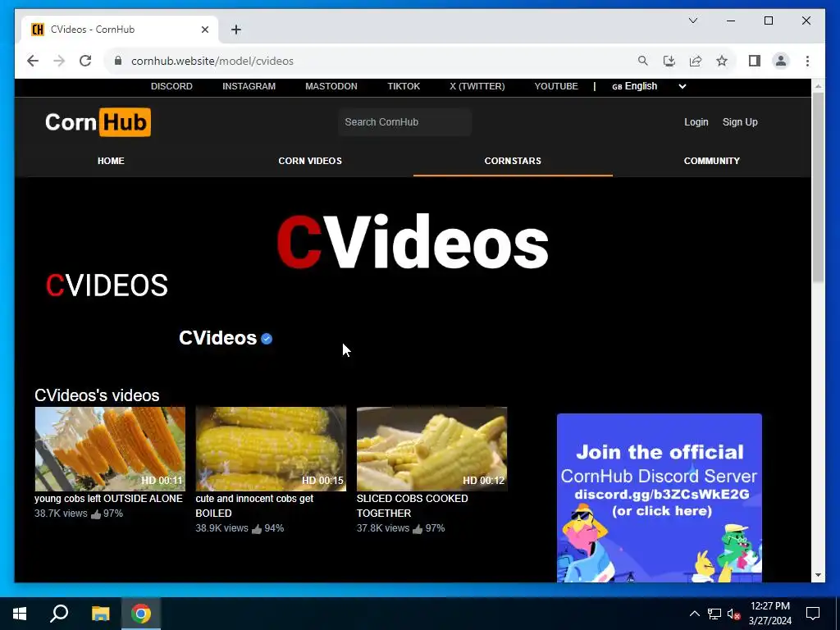The width and height of the screenshot is (840, 630).
Task: Open the Chrome side panel icon
Action: (x=755, y=61)
